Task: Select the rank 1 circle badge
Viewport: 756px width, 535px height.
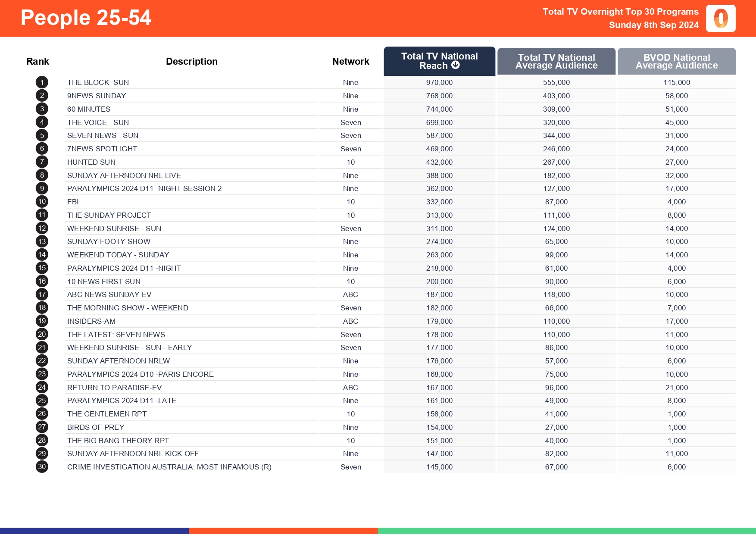Action: tap(42, 82)
